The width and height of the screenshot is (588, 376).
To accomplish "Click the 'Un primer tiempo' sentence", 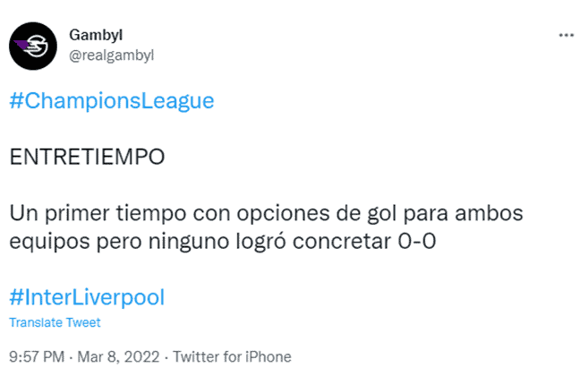I will click(266, 227).
